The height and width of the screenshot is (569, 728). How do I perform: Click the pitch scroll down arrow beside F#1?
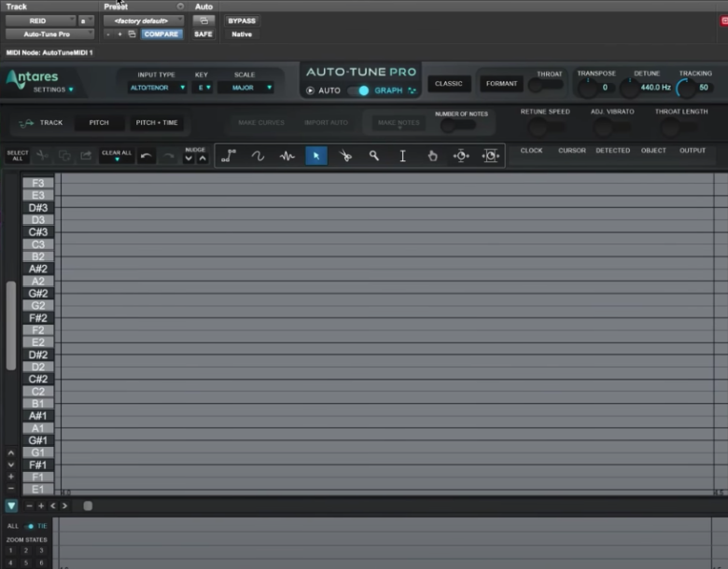point(11,465)
